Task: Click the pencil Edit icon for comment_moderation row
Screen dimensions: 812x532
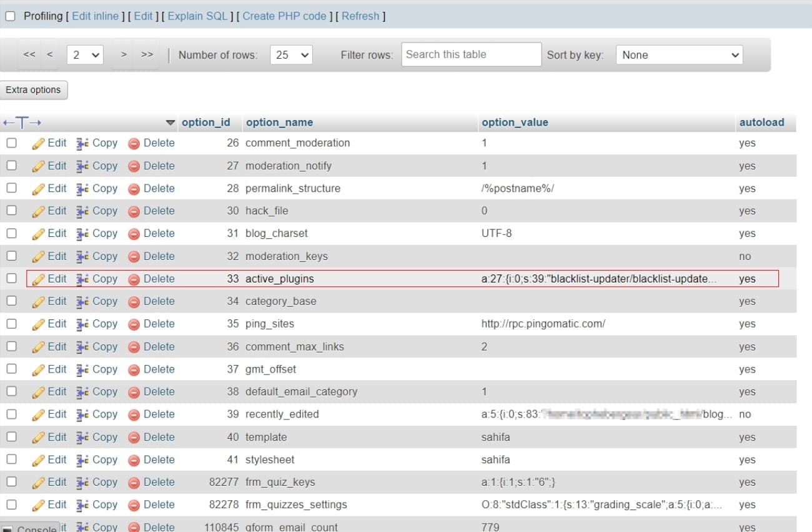Action: coord(39,143)
